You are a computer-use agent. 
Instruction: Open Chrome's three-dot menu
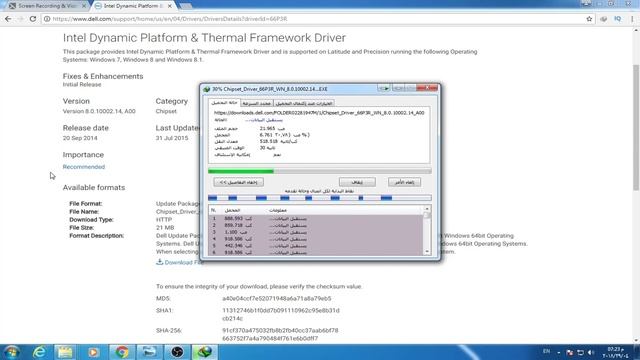[632, 19]
